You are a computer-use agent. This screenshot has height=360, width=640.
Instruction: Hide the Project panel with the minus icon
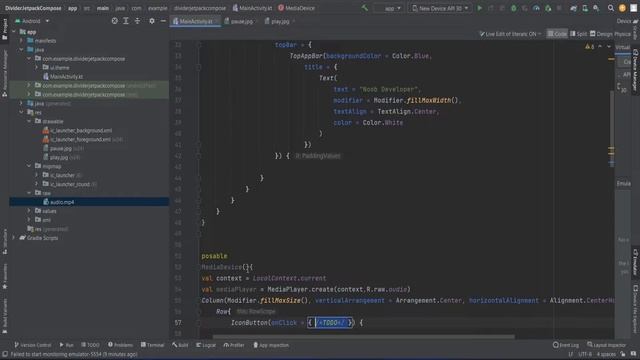click(163, 21)
